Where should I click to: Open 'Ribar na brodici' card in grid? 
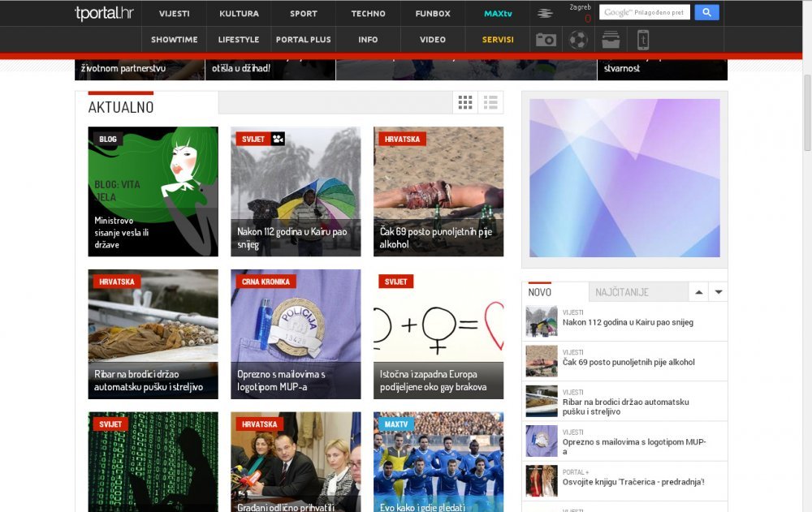click(153, 334)
